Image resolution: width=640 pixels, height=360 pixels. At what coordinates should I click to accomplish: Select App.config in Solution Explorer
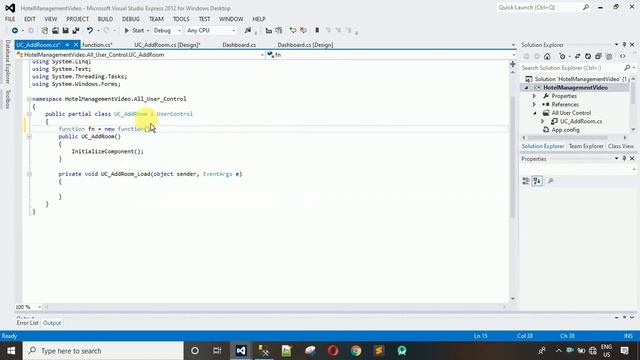(x=565, y=130)
